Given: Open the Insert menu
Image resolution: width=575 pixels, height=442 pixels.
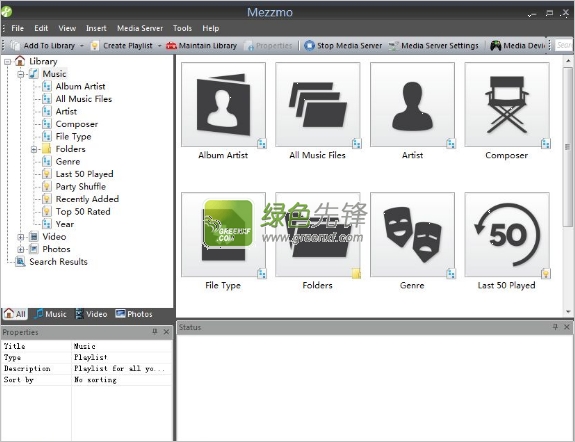Looking at the screenshot, I should tap(96, 28).
